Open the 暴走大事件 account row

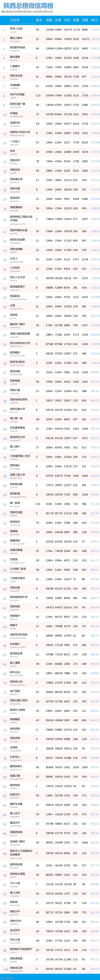50,39
